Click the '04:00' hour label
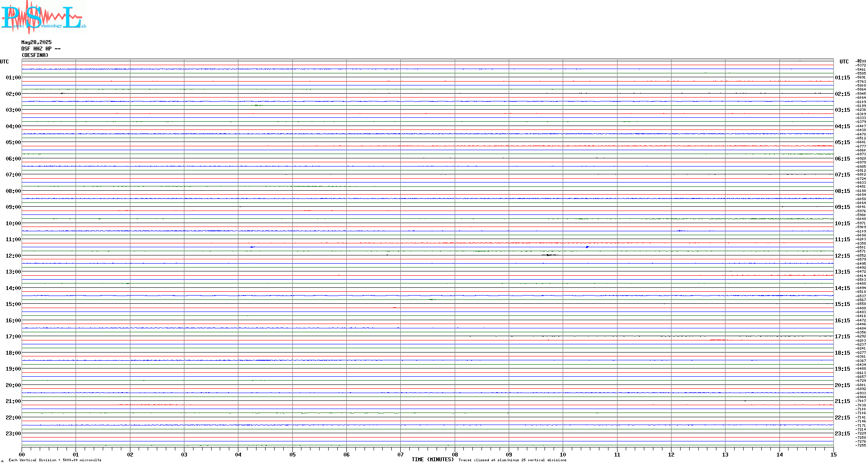The width and height of the screenshot is (868, 466). pyautogui.click(x=13, y=126)
